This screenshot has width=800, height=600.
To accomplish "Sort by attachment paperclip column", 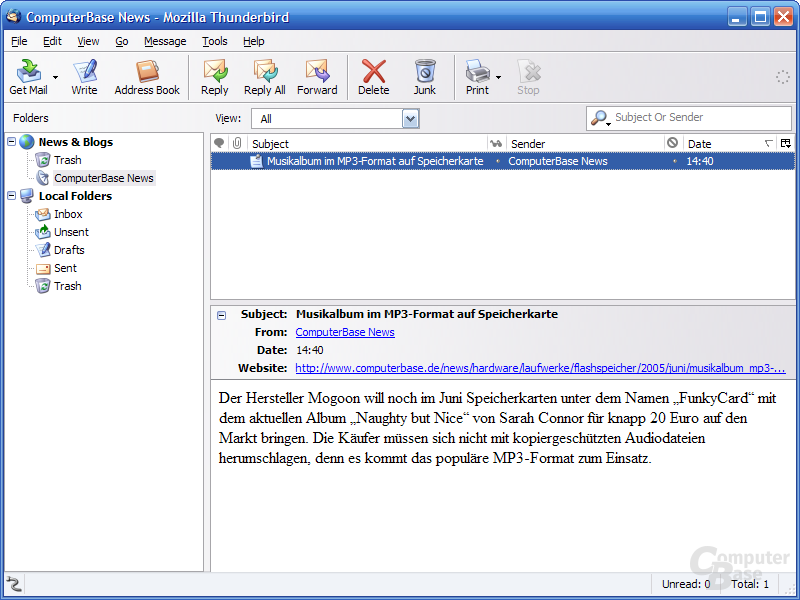I will (237, 143).
